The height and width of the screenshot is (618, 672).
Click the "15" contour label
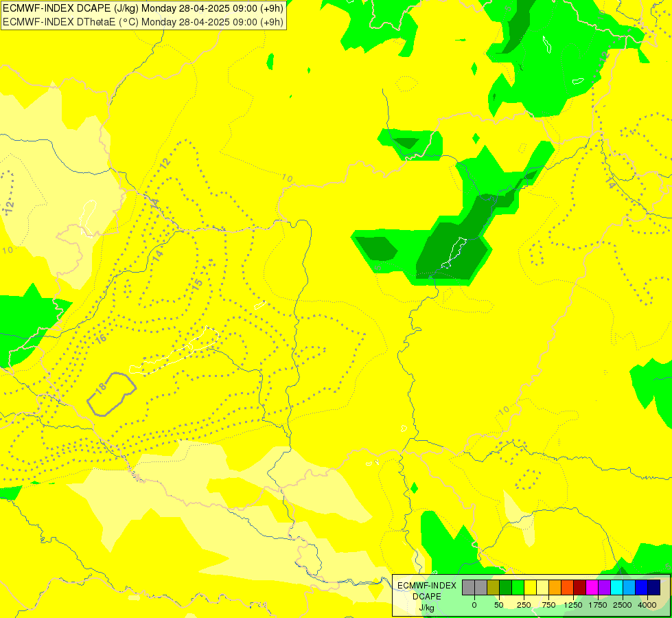click(197, 284)
